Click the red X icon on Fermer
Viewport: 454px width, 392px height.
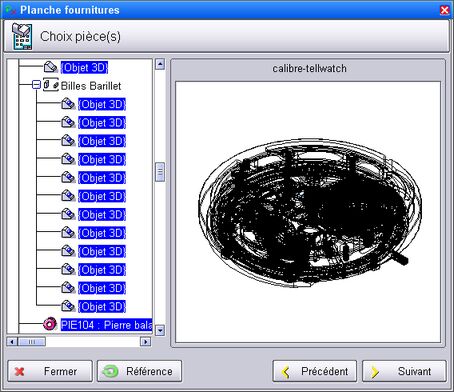click(20, 371)
